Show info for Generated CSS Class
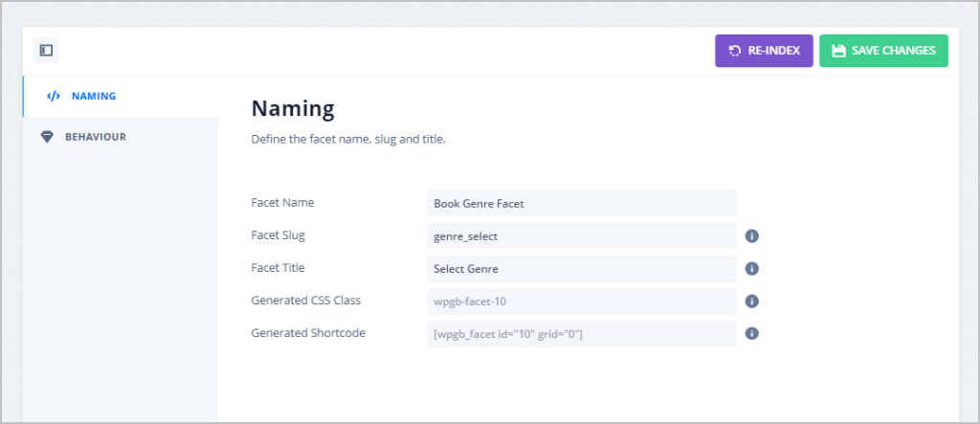980x424 pixels. click(x=752, y=301)
